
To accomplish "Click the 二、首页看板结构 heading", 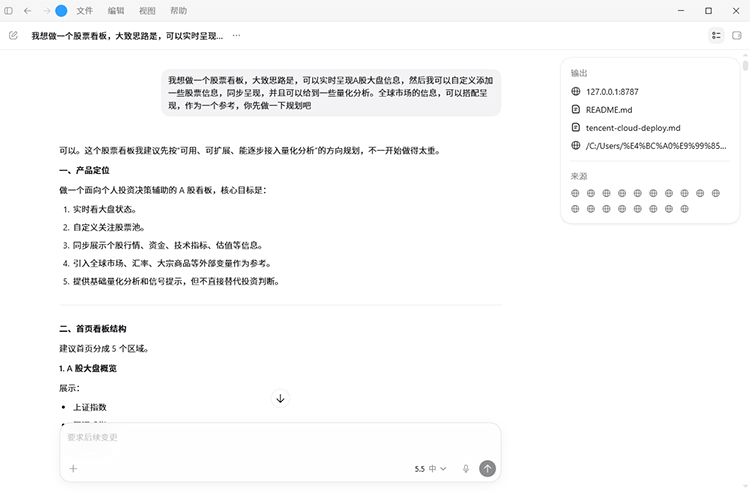I will [x=93, y=329].
